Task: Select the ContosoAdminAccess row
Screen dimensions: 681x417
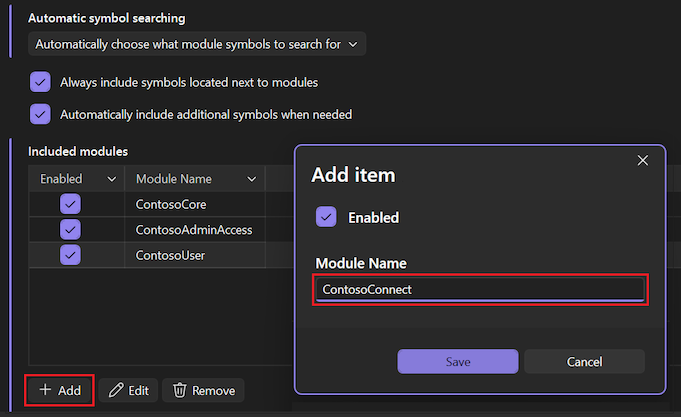Action: pyautogui.click(x=193, y=230)
